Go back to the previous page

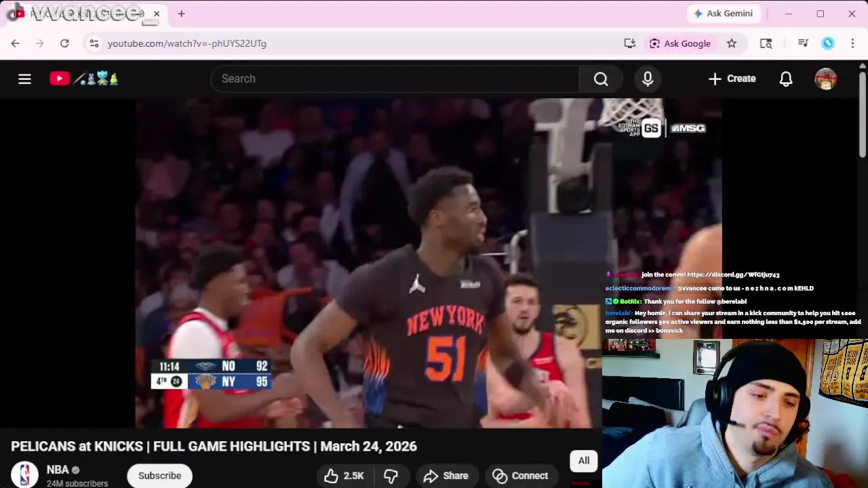[x=15, y=43]
